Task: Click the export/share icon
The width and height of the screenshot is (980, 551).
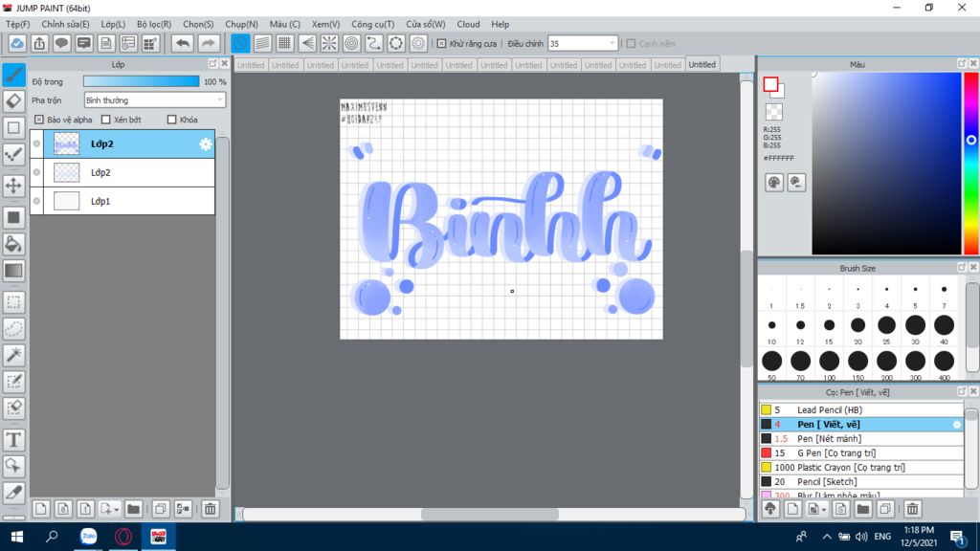Action: click(39, 43)
